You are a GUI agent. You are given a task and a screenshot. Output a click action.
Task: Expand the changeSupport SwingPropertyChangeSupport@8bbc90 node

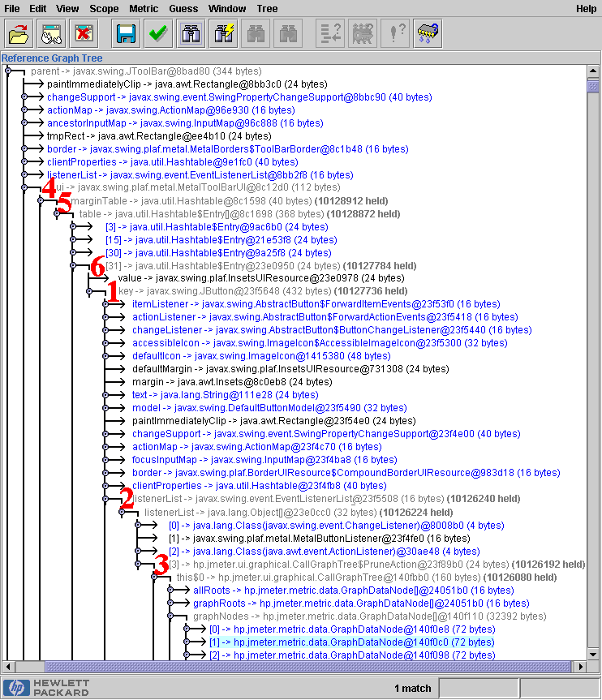coord(24,97)
